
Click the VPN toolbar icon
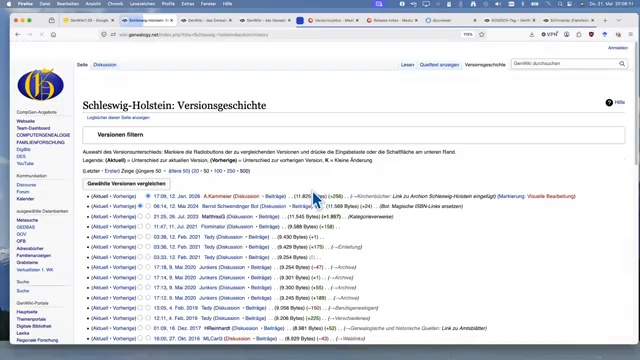(549, 35)
